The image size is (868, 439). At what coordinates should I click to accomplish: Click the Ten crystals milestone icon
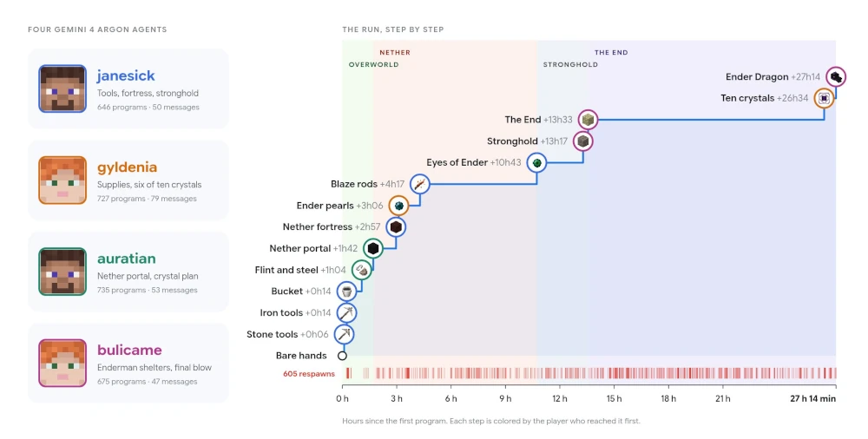825,98
